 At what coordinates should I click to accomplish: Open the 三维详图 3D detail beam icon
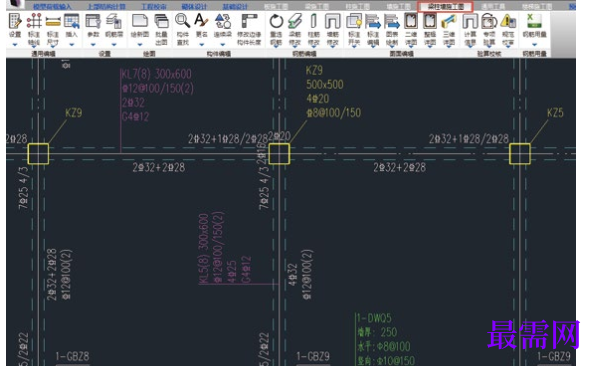449,22
